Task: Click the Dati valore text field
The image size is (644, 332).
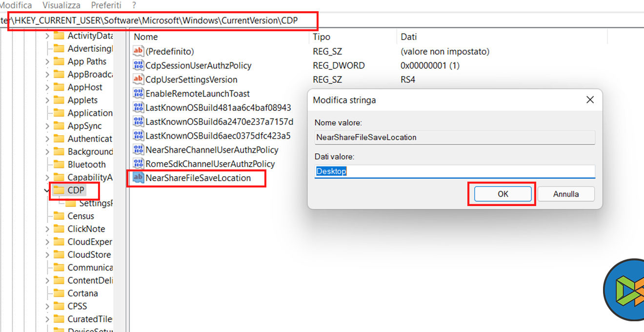Action: [x=455, y=171]
